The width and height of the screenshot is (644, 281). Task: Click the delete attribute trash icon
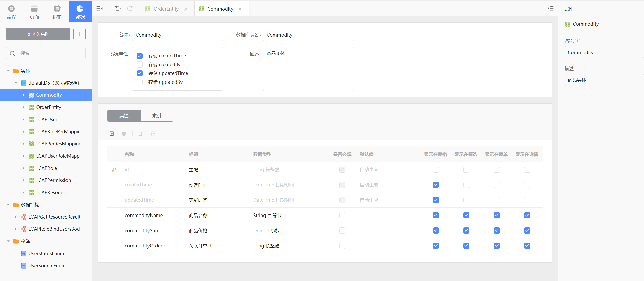coord(124,134)
